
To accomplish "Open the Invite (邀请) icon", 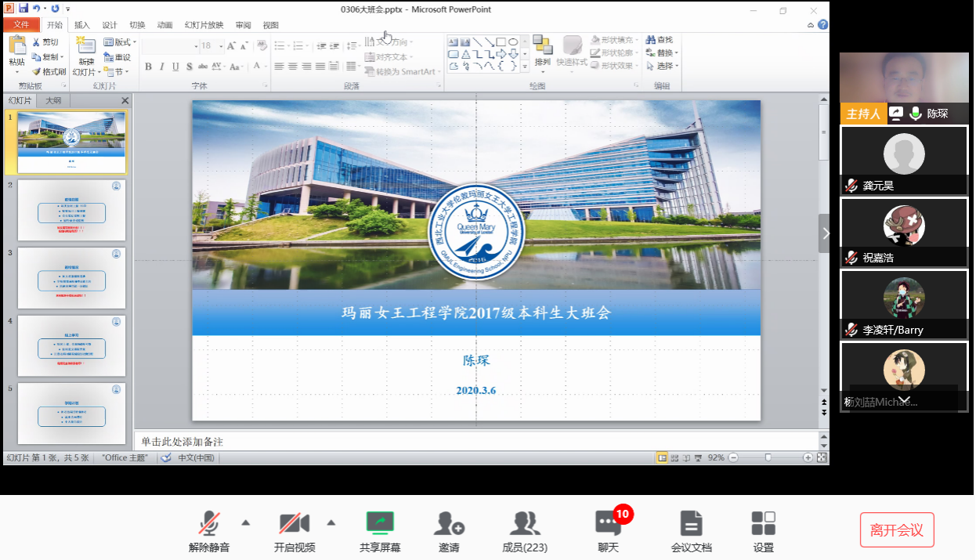I will [x=449, y=523].
